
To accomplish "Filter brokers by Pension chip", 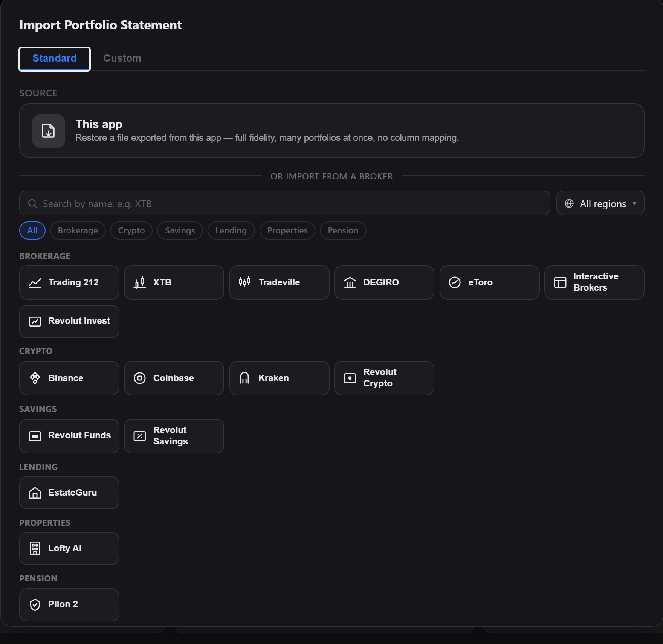I will tap(343, 230).
